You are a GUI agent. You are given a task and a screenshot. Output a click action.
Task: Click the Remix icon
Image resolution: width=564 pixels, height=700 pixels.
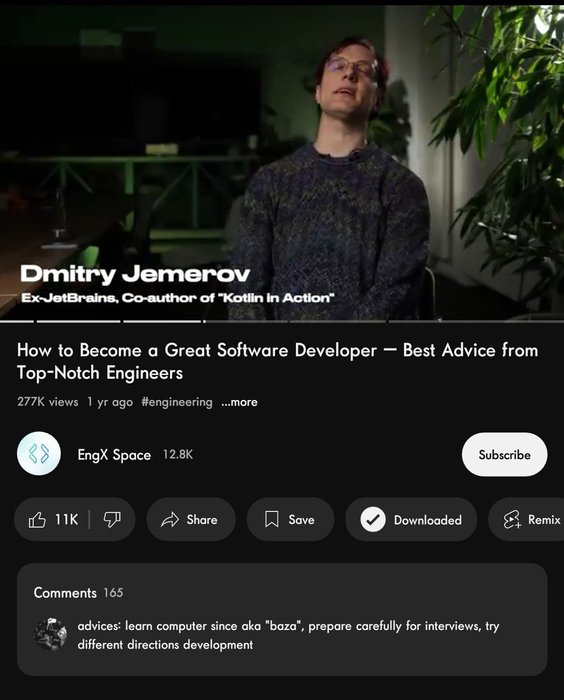(512, 520)
